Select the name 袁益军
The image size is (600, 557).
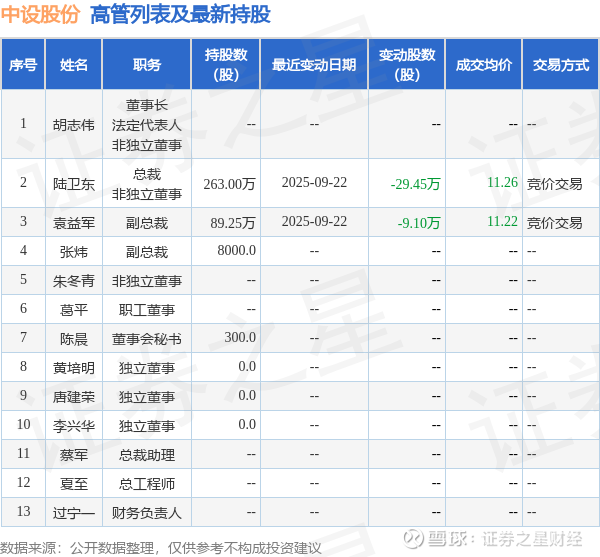pyautogui.click(x=73, y=223)
